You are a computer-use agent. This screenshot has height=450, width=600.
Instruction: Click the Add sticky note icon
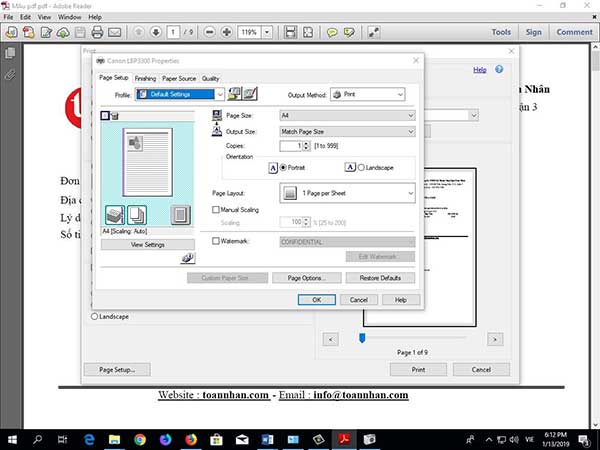(x=332, y=33)
